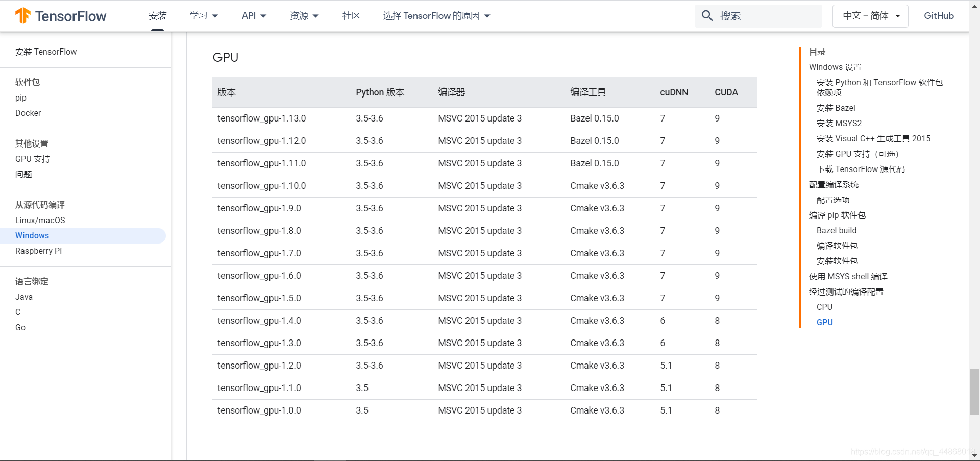The height and width of the screenshot is (461, 980).
Task: Jump to 安装 GPU 支持（可选）
Action: (x=857, y=154)
